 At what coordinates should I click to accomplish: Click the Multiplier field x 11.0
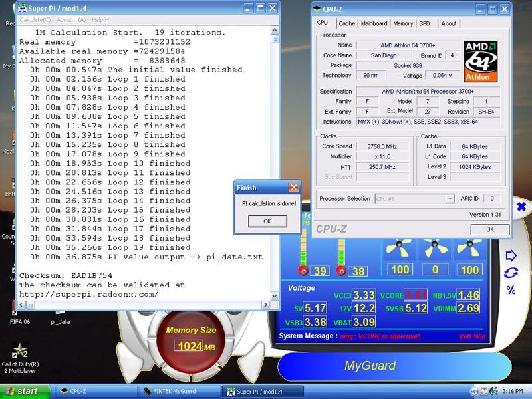pos(382,157)
